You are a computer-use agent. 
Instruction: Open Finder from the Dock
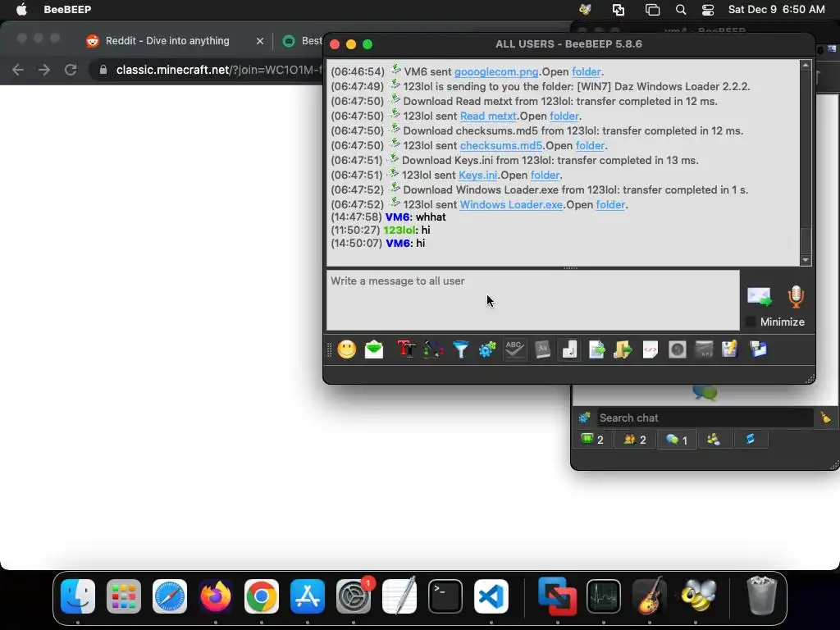[x=78, y=596]
